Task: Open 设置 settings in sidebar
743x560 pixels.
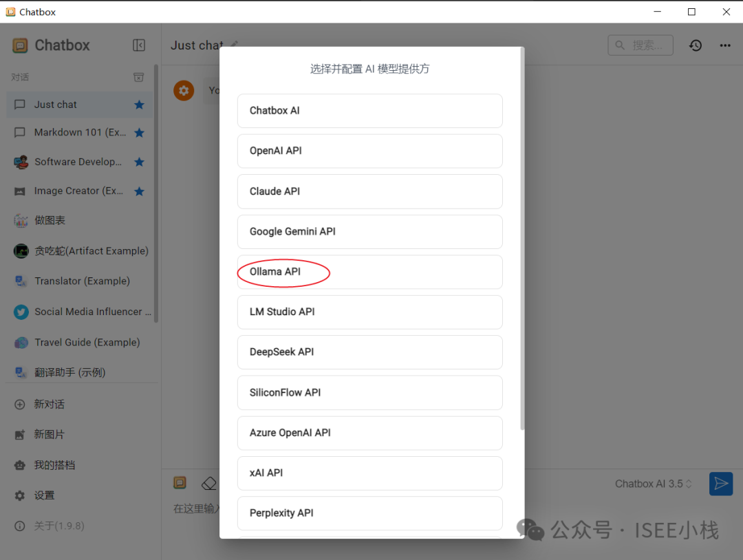Action: [80, 495]
